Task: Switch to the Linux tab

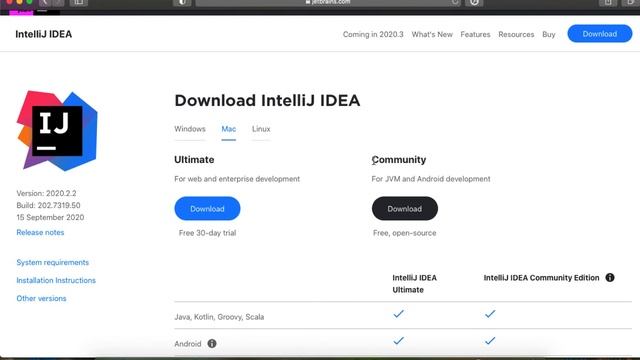Action: coord(261,129)
